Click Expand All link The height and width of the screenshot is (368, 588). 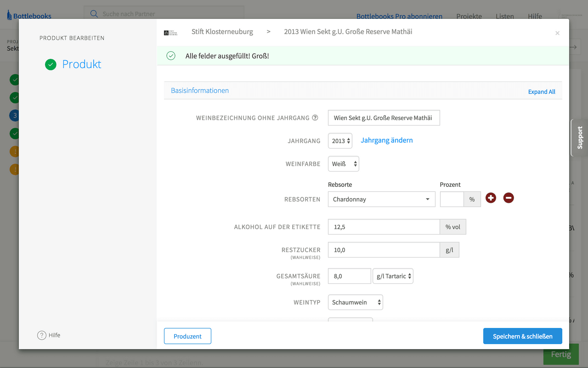pyautogui.click(x=542, y=92)
